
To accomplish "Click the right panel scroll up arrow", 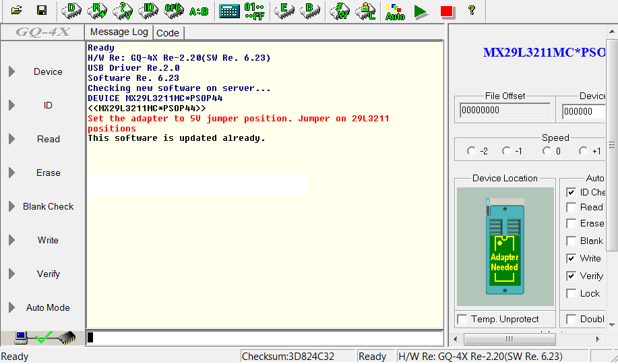I will [612, 31].
